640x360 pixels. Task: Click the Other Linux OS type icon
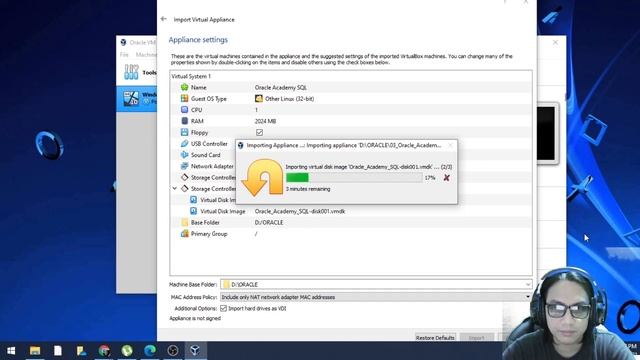coord(259,98)
